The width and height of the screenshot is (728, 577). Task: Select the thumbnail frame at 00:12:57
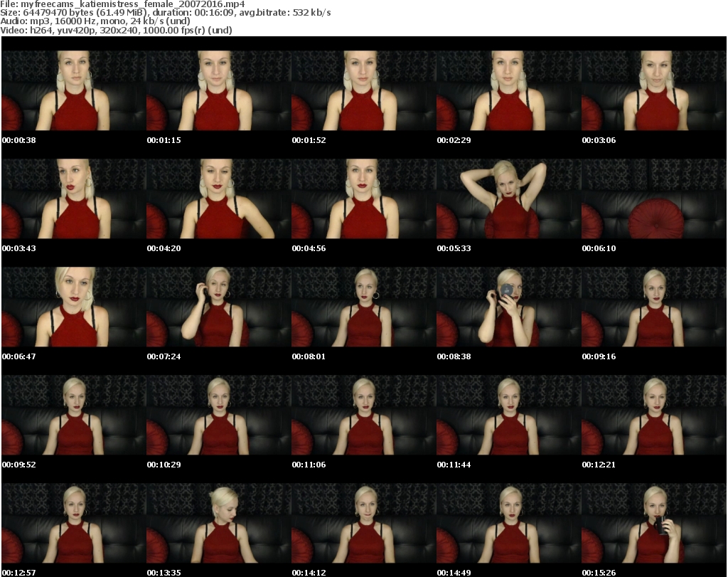click(74, 523)
